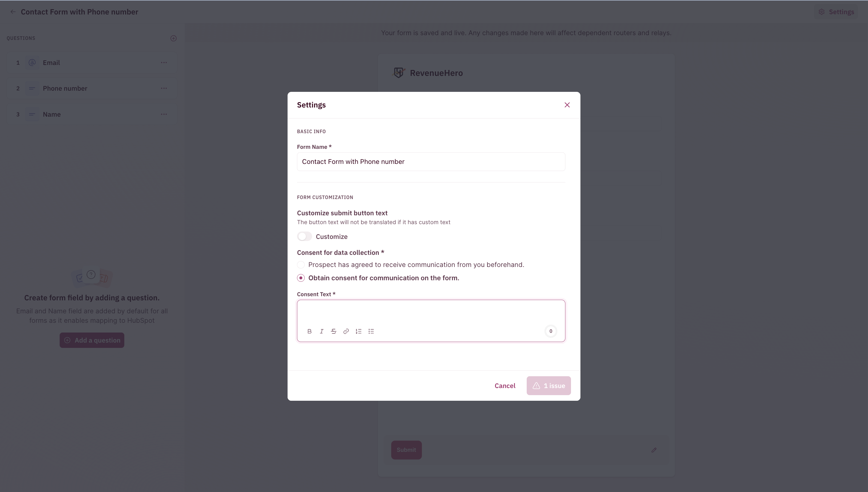Open options menu for Name question

164,114
